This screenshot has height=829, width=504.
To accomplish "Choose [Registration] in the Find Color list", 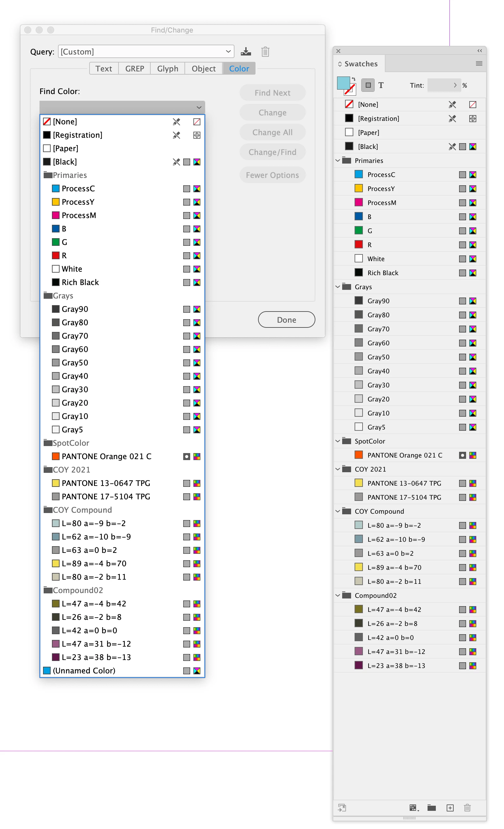I will point(122,135).
